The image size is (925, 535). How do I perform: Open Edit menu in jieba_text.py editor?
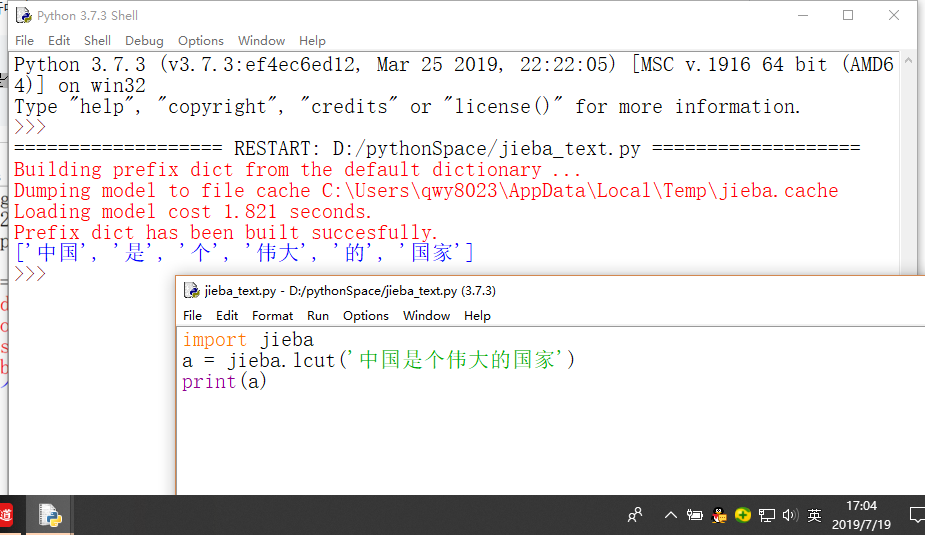coord(227,316)
